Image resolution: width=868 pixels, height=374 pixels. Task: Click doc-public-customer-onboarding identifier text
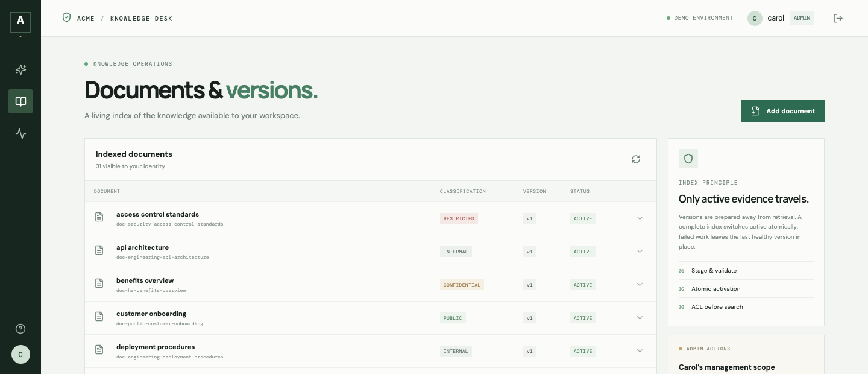pyautogui.click(x=160, y=324)
